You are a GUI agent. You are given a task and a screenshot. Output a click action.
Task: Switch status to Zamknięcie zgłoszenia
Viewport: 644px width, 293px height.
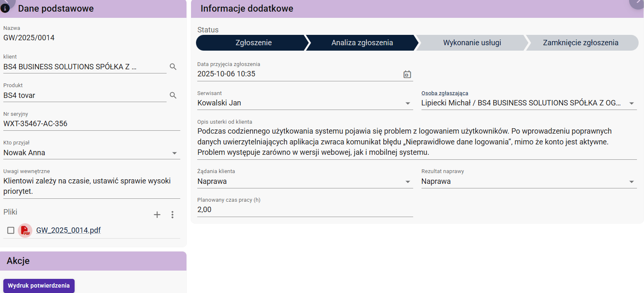pos(580,43)
